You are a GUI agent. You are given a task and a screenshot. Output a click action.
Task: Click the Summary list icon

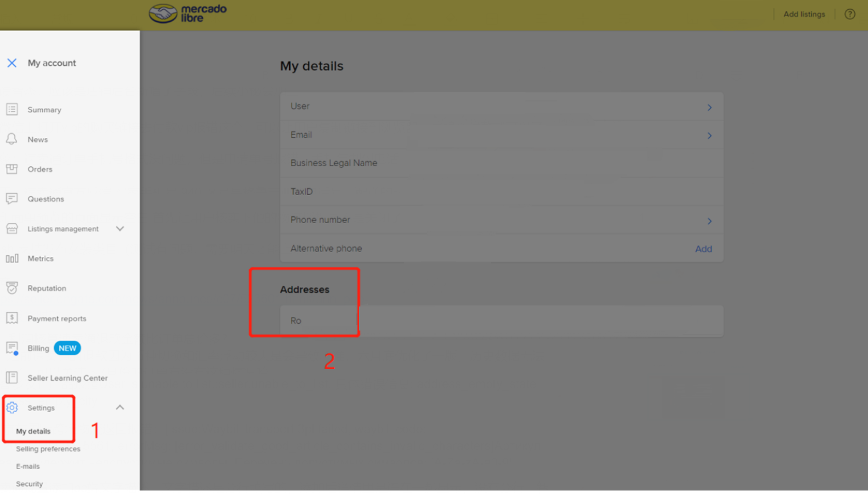pos(12,110)
